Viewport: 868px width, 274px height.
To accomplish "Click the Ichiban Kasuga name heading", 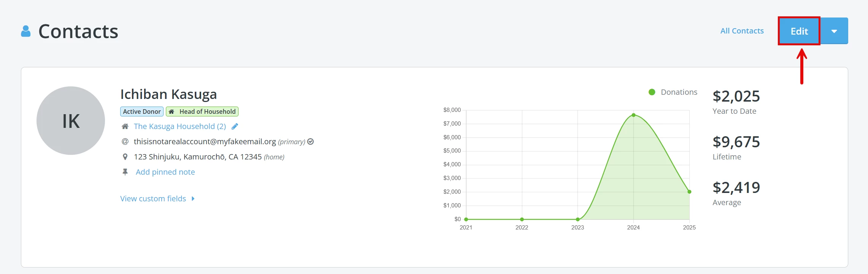I will tap(169, 94).
